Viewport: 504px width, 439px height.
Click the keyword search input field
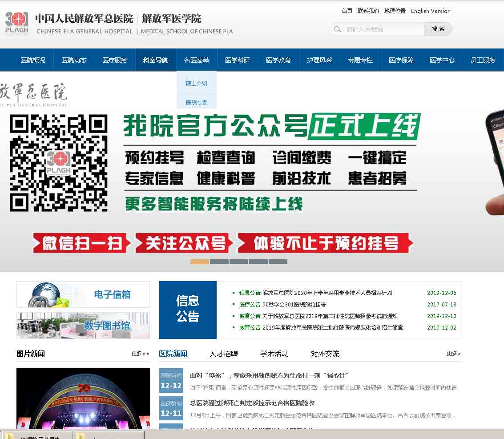click(x=383, y=29)
